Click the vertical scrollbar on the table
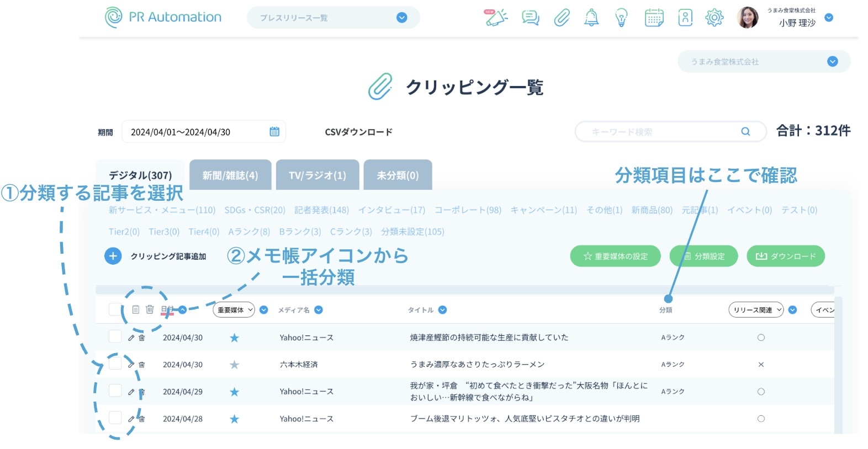868x449 pixels. coord(838,364)
